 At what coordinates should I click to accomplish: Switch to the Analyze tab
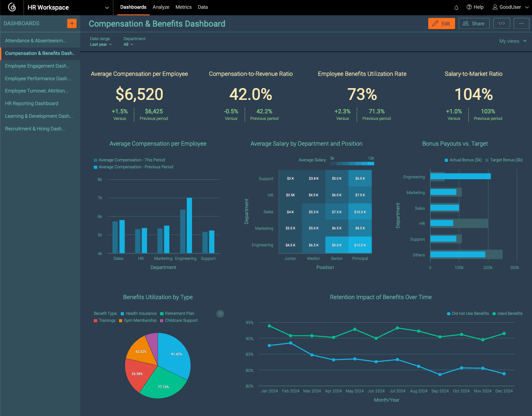click(161, 7)
